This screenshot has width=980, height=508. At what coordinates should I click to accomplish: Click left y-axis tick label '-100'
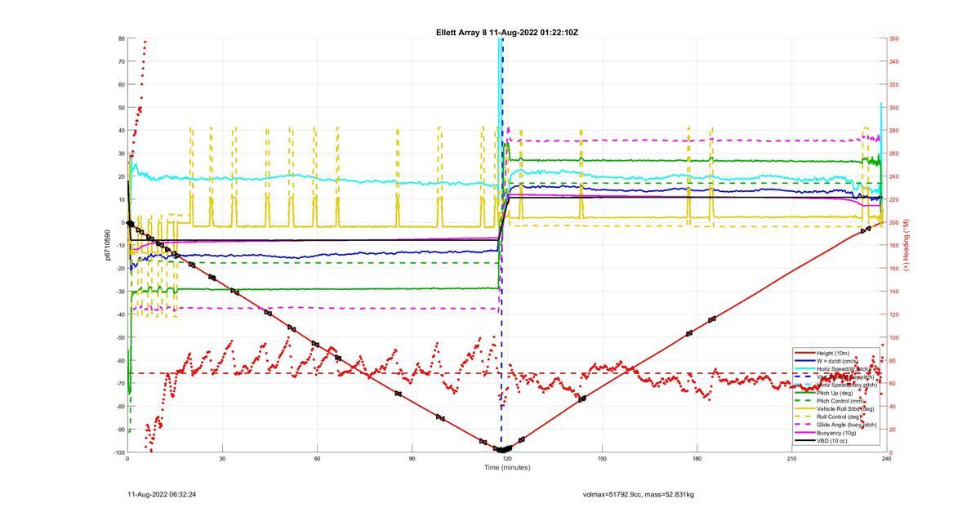point(118,452)
